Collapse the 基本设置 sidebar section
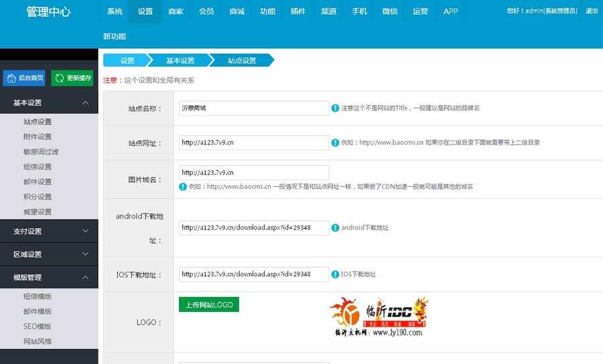 coord(49,102)
